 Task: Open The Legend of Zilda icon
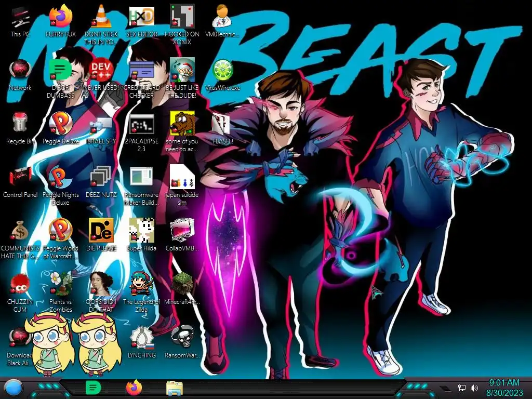(141, 284)
